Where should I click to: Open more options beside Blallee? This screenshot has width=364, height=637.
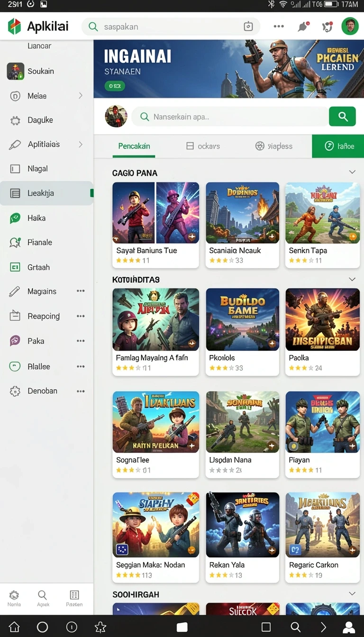pos(81,366)
